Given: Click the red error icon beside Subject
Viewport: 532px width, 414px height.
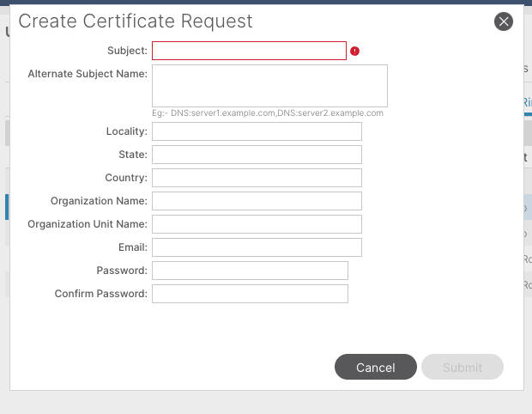Looking at the screenshot, I should [354, 51].
